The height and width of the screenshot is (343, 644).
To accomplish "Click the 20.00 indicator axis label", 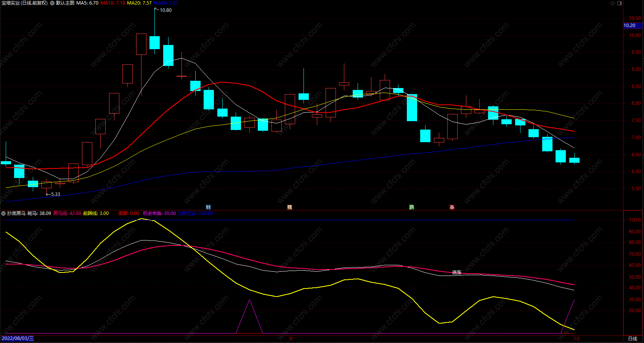I will point(635,311).
